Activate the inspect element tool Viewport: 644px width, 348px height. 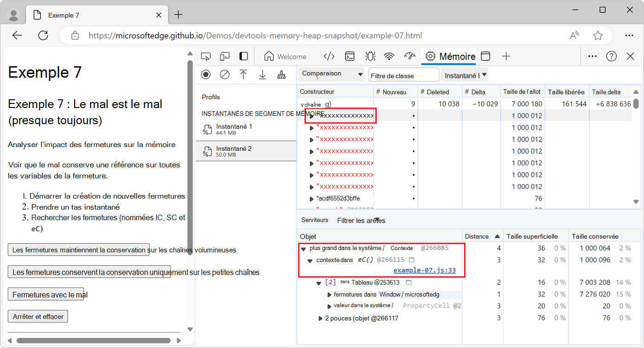[x=206, y=57]
